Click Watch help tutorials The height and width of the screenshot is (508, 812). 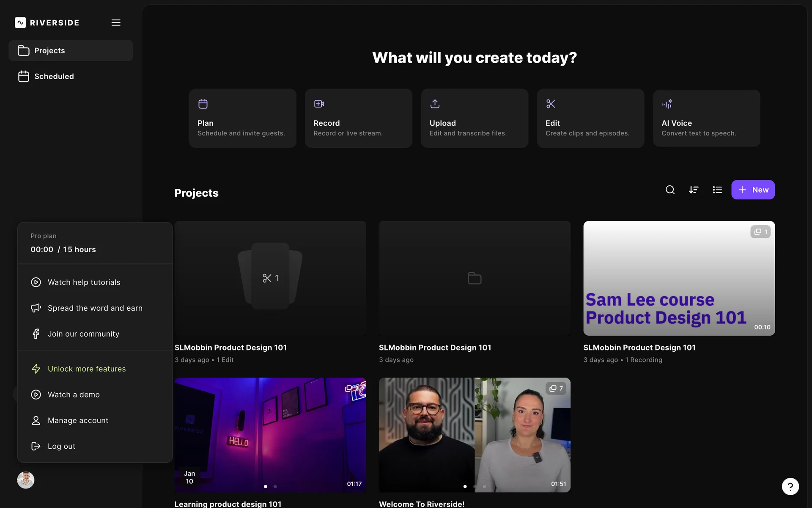tap(84, 282)
